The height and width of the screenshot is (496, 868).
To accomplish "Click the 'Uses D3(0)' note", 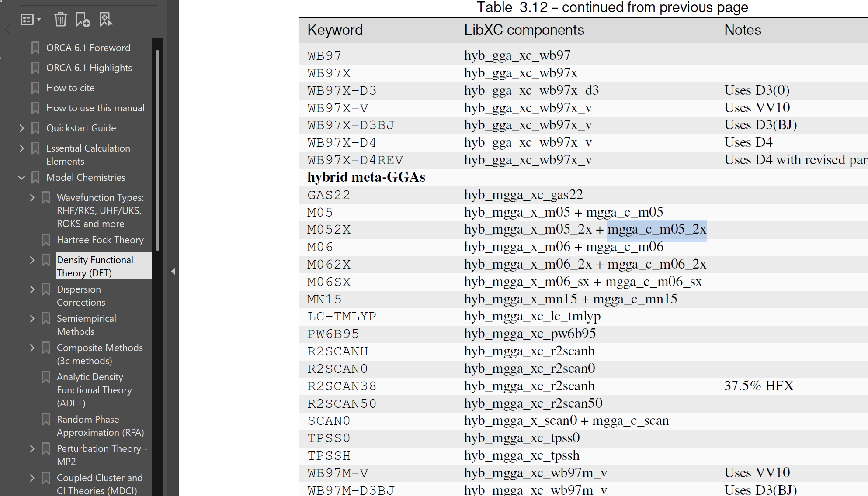I will (757, 90).
